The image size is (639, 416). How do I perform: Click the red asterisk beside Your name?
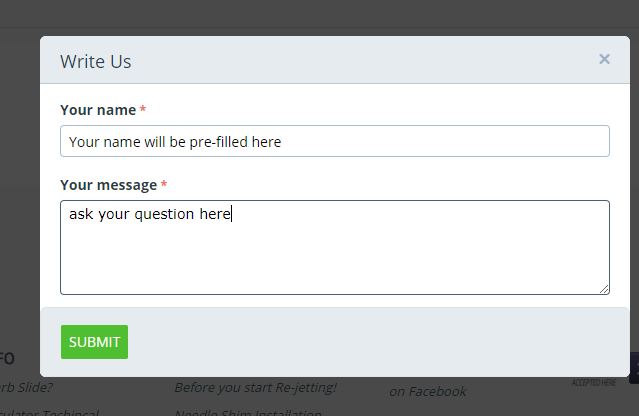[143, 109]
